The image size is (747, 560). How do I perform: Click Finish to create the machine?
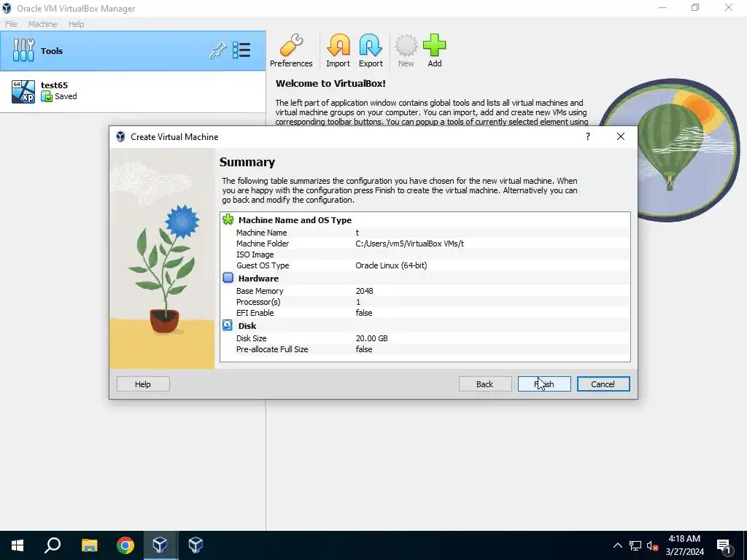(544, 384)
